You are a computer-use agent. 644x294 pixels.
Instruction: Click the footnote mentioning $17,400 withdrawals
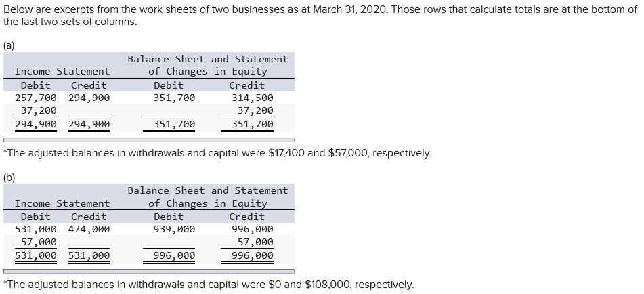217,153
